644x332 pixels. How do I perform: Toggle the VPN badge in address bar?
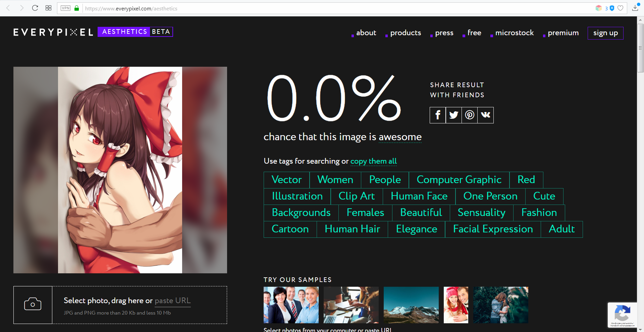pyautogui.click(x=66, y=8)
